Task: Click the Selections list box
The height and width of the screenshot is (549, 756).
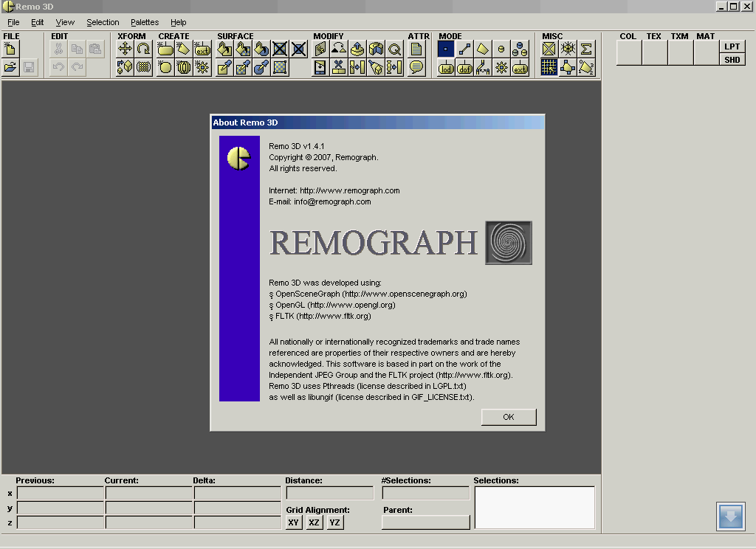Action: [x=535, y=508]
